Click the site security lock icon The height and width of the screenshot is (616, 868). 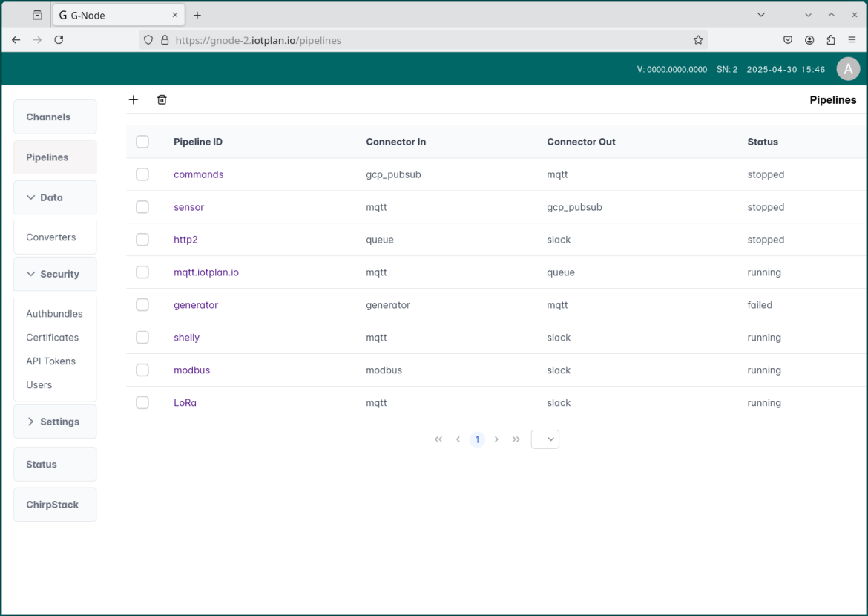165,40
